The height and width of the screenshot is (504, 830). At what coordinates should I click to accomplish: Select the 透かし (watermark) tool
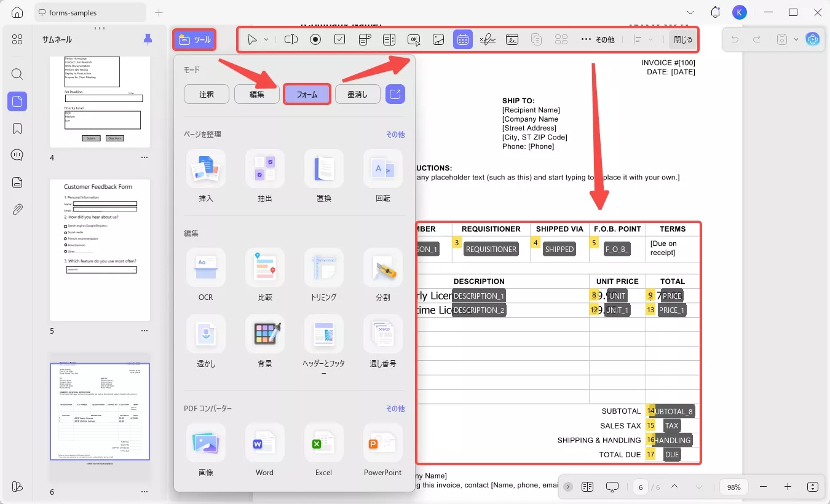coord(205,342)
